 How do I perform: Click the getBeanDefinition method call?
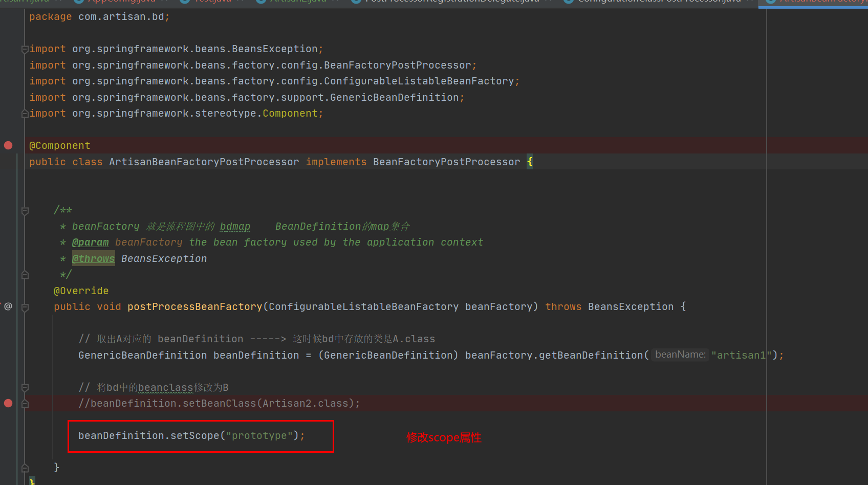click(x=591, y=355)
